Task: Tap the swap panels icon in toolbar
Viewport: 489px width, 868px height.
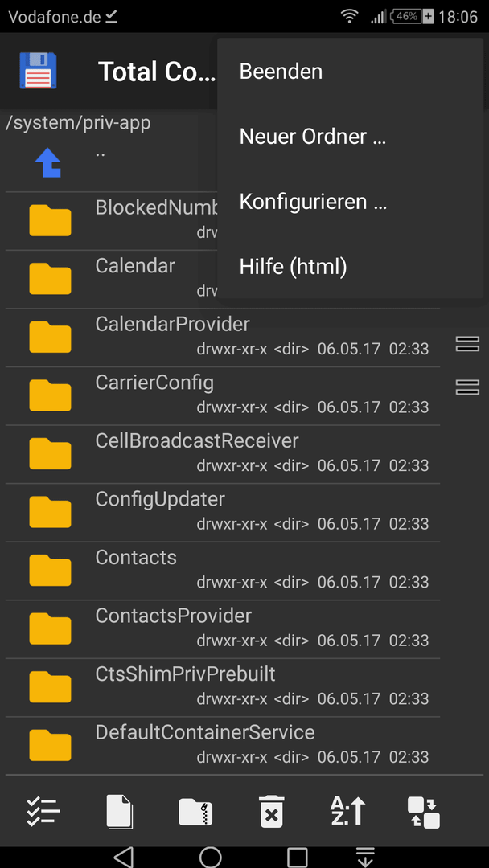Action: 424,813
